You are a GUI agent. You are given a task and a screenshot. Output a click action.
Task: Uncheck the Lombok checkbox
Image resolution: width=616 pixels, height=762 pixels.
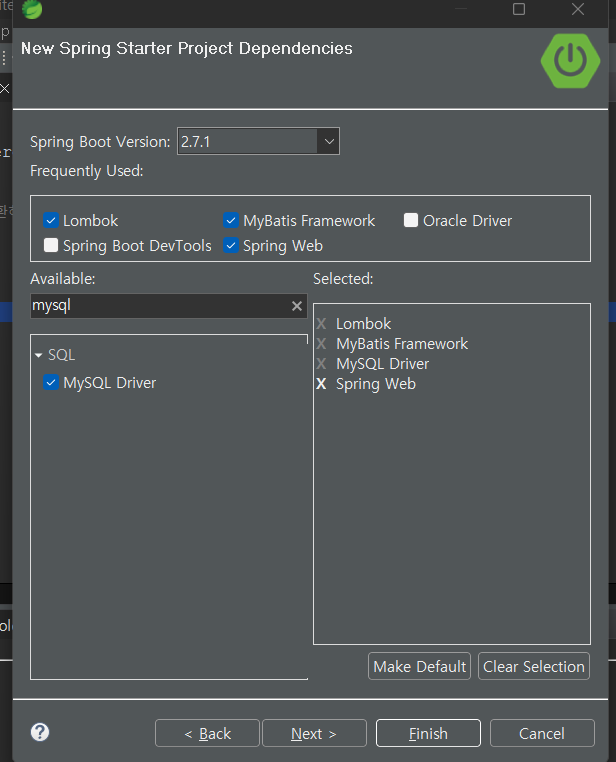point(51,220)
